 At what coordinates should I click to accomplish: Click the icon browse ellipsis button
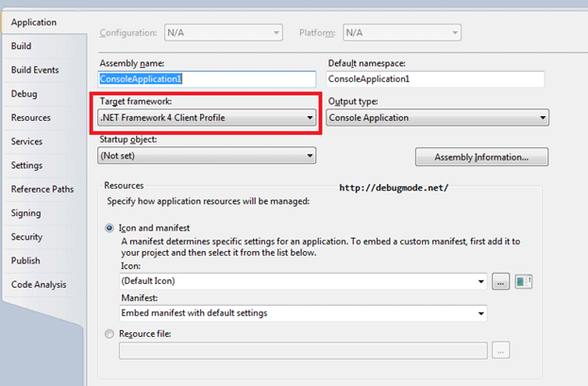(500, 280)
